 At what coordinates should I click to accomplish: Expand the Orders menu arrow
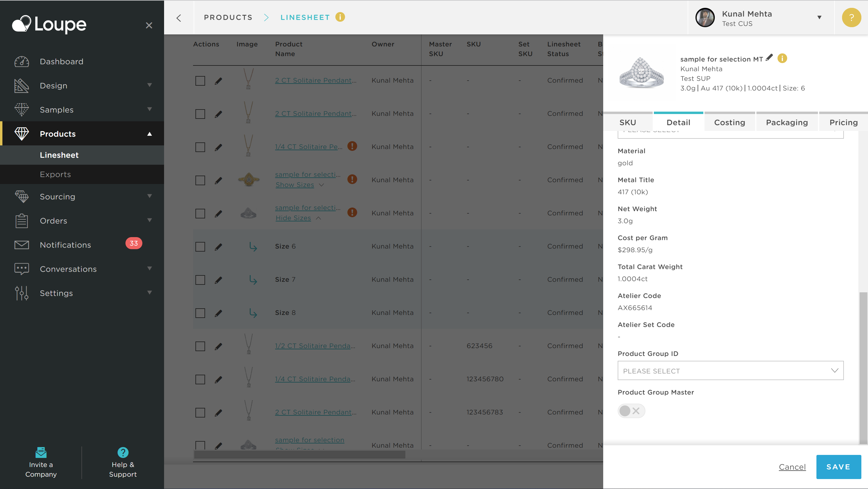click(150, 220)
